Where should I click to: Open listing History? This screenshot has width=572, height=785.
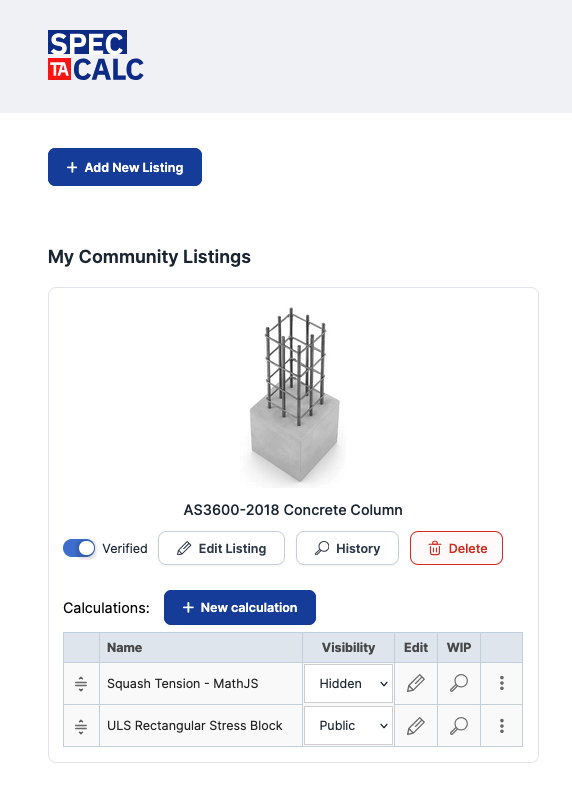[347, 548]
